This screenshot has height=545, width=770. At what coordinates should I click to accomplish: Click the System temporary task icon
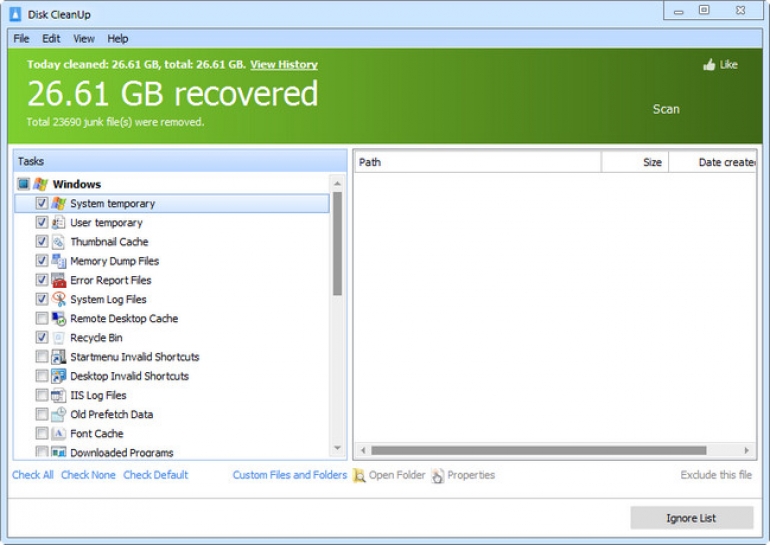pyautogui.click(x=58, y=203)
